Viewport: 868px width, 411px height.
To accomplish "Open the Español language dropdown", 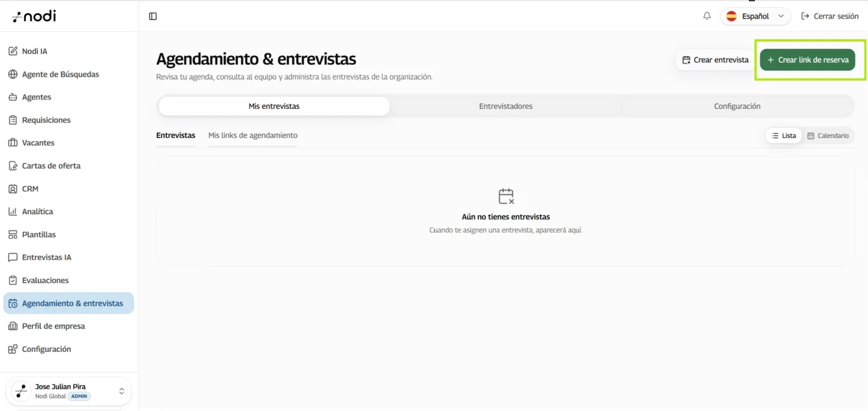I will pyautogui.click(x=755, y=16).
